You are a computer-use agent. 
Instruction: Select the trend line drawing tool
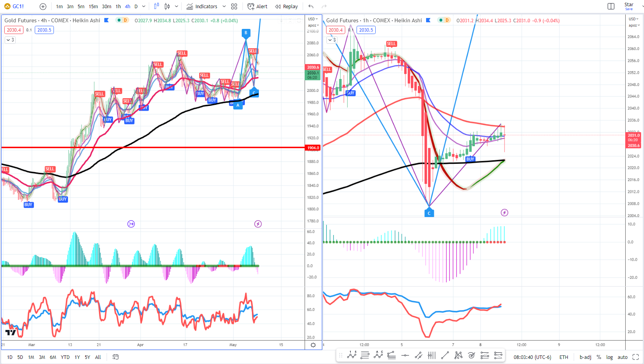445,355
